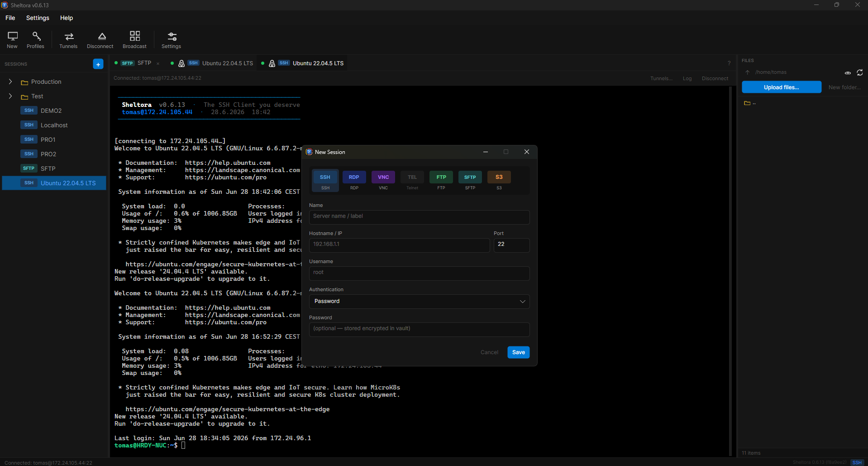Click the terminal vertical scrollbar

pos(730,271)
